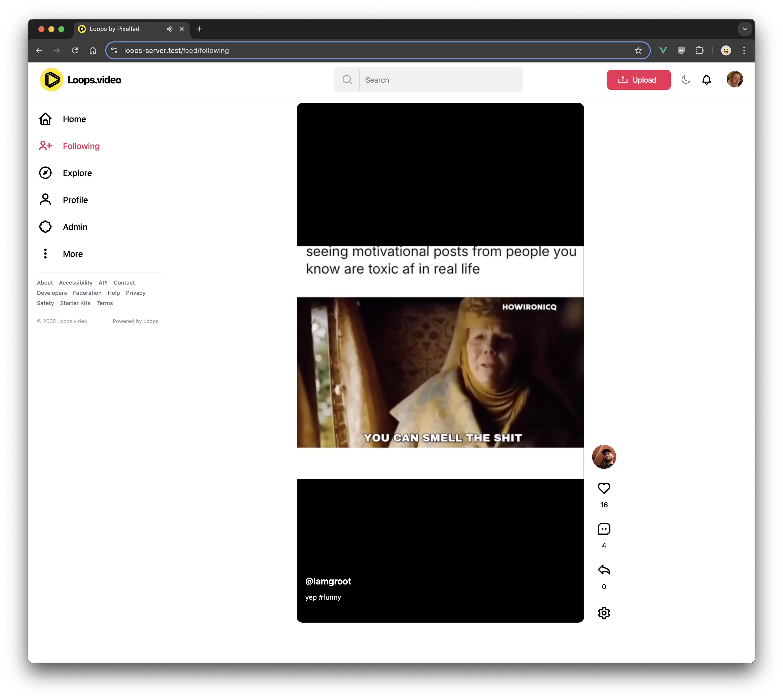Viewport: 783px width, 700px height.
Task: Open the Contact footer link
Action: point(124,283)
